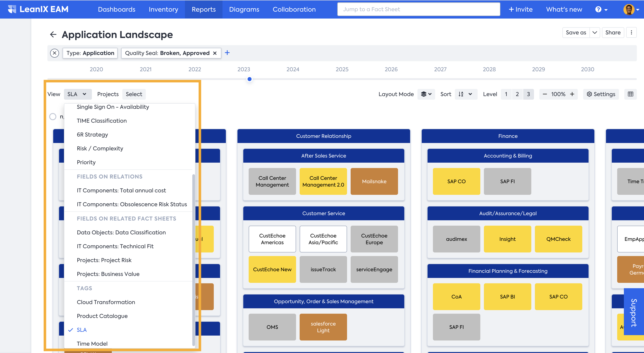
Task: Open the Save as dropdown arrow
Action: [595, 32]
